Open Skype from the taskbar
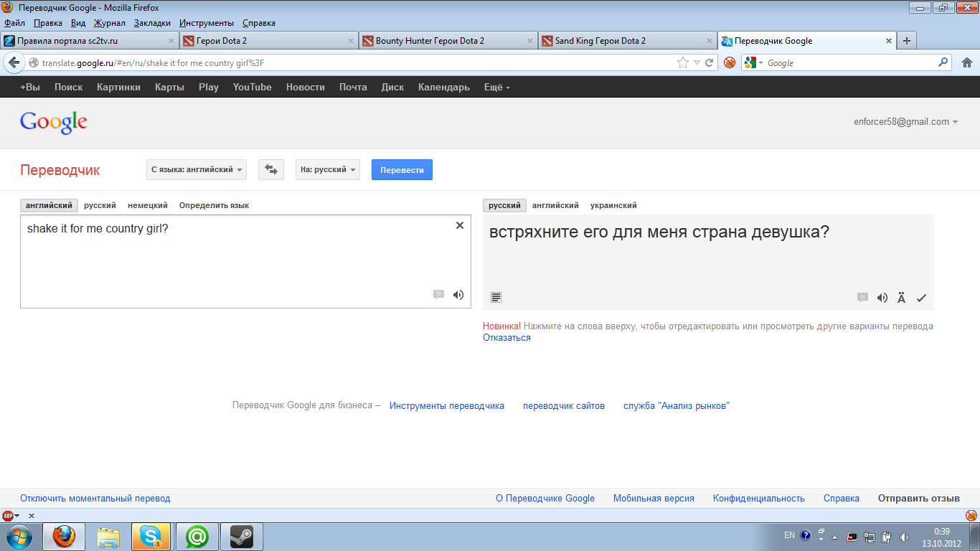 (151, 536)
